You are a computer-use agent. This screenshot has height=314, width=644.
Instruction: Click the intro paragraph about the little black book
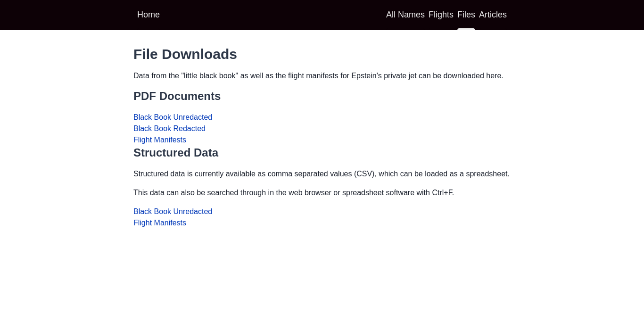tap(318, 76)
